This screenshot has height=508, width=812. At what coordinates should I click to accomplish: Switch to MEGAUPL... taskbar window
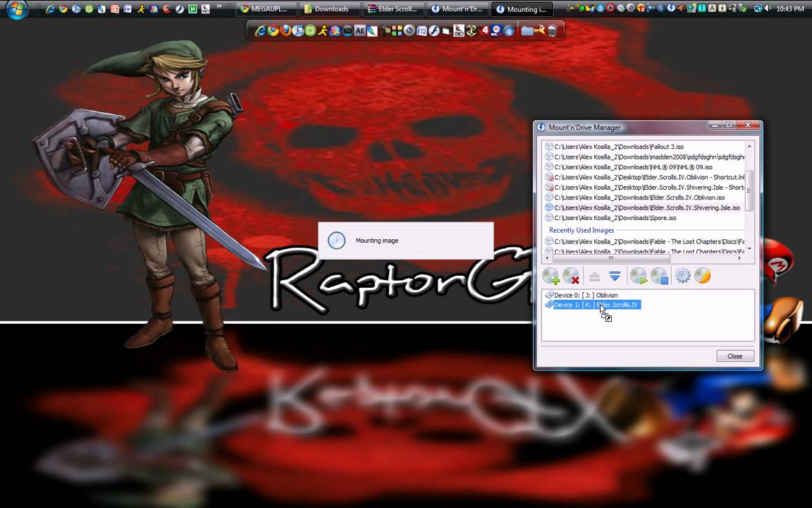(267, 8)
